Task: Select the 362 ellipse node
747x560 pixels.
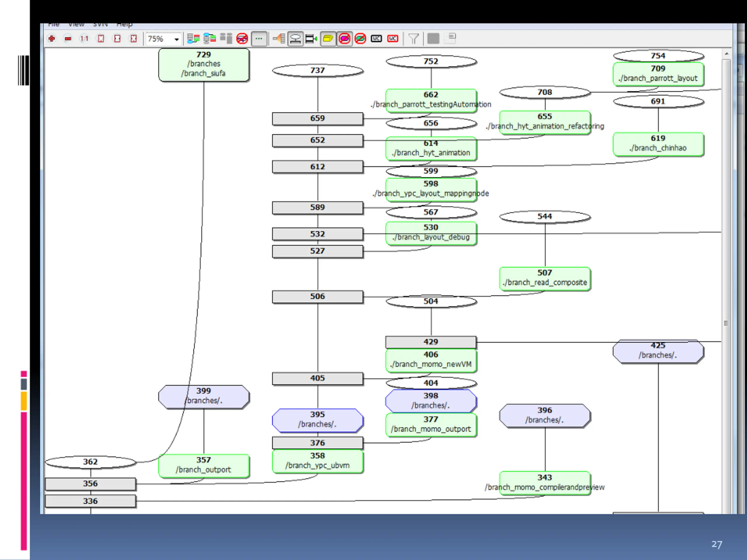Action: pyautogui.click(x=90, y=462)
